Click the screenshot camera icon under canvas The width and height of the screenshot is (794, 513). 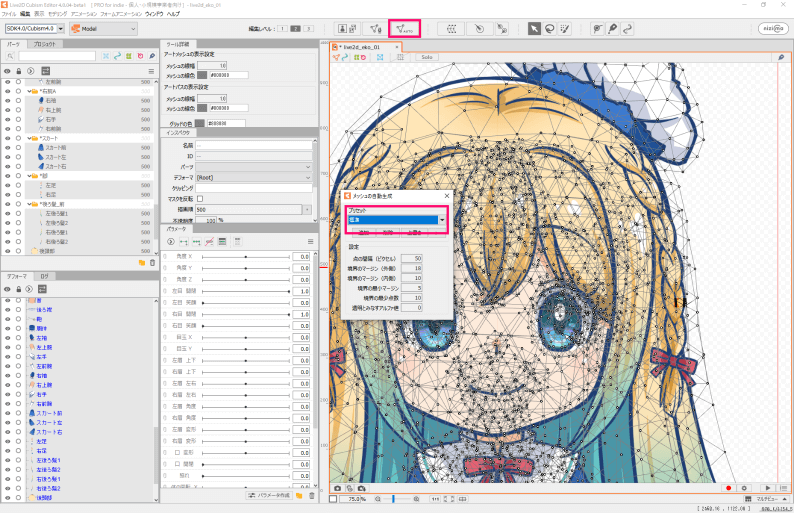[338, 488]
